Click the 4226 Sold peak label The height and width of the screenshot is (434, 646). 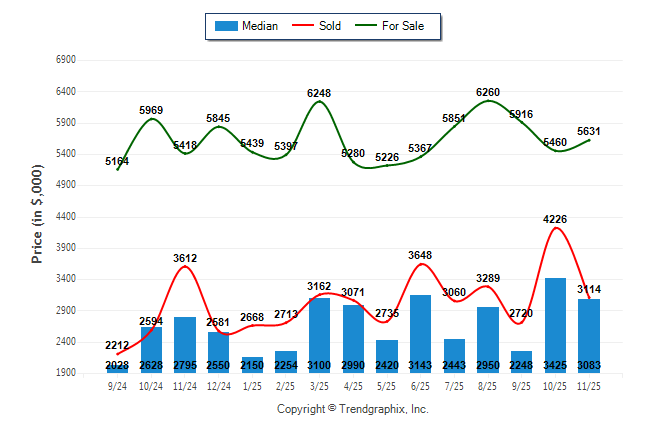(x=556, y=220)
